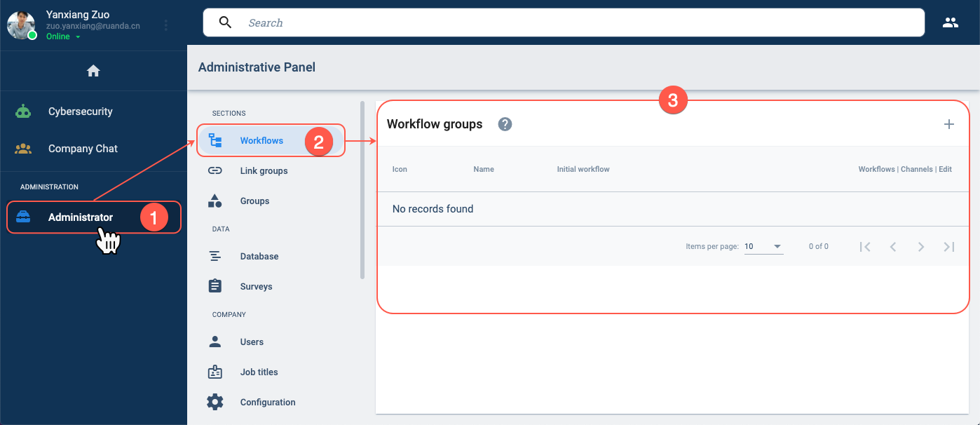Go to first page of records
Screen dimensions: 980x425
point(865,246)
